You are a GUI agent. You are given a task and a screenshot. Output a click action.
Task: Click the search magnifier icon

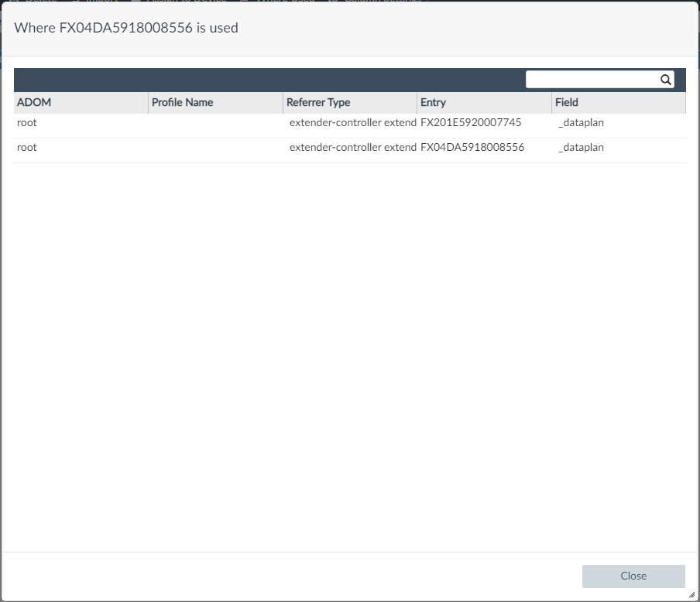coord(666,80)
